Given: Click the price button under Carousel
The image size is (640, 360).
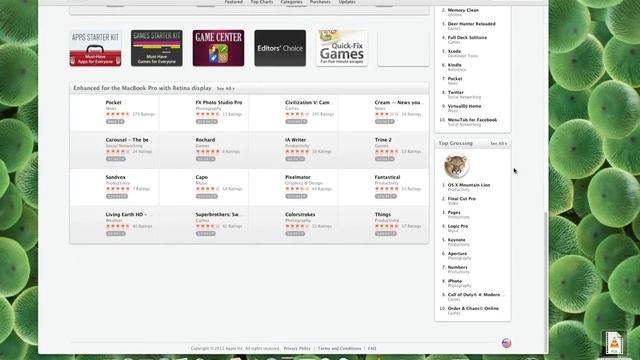Looking at the screenshot, I should pyautogui.click(x=116, y=159).
